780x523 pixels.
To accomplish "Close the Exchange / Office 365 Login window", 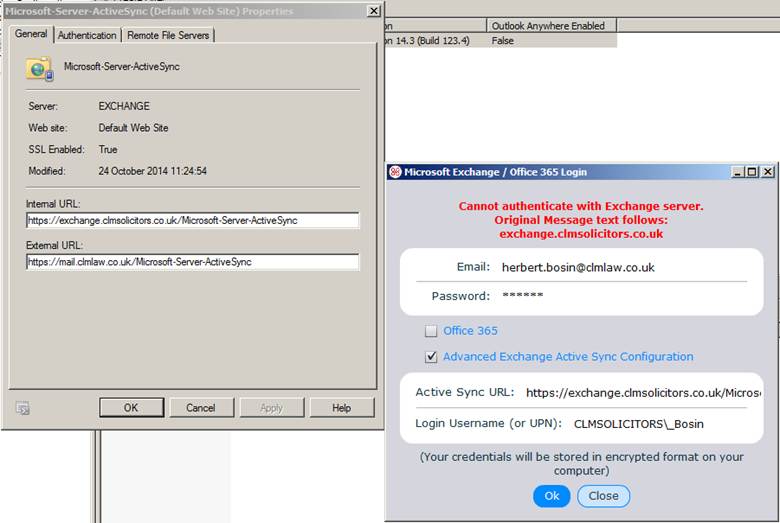I will click(x=768, y=172).
